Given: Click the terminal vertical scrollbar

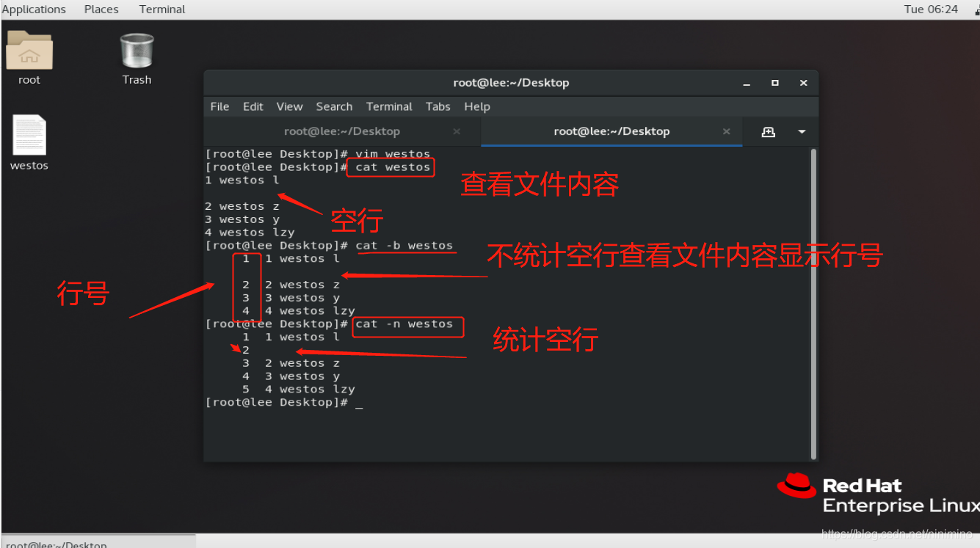Looking at the screenshot, I should pyautogui.click(x=813, y=303).
